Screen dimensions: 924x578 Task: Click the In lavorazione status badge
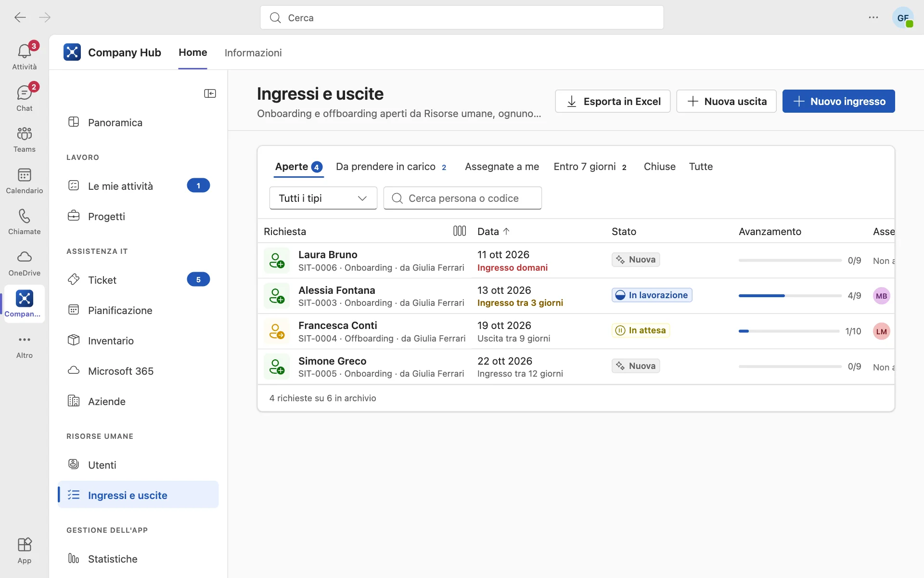click(652, 295)
